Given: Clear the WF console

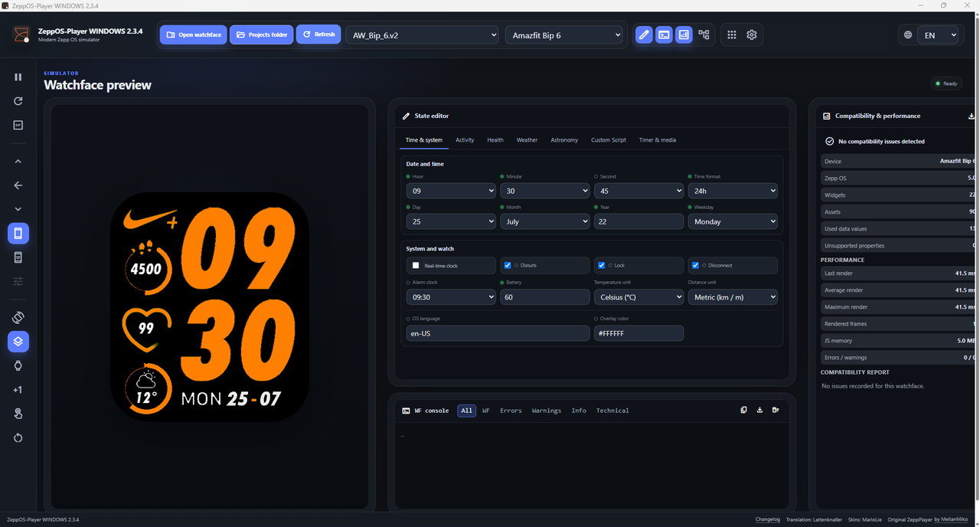Looking at the screenshot, I should [776, 410].
